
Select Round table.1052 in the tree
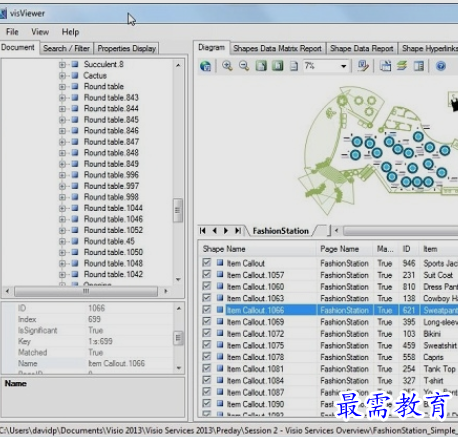(113, 230)
